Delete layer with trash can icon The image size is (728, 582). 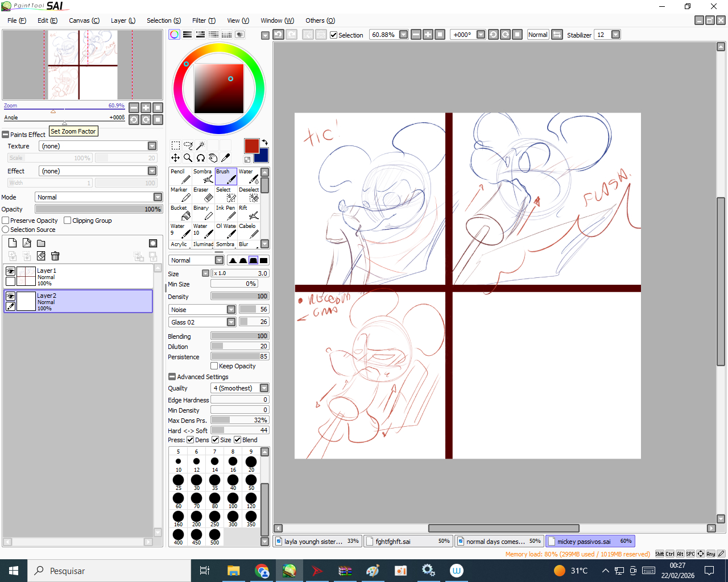pos(55,256)
